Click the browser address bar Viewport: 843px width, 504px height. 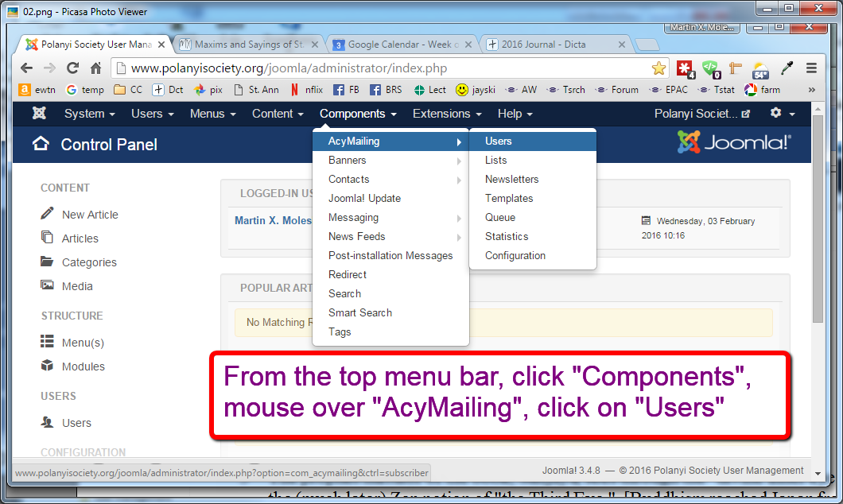(x=382, y=68)
